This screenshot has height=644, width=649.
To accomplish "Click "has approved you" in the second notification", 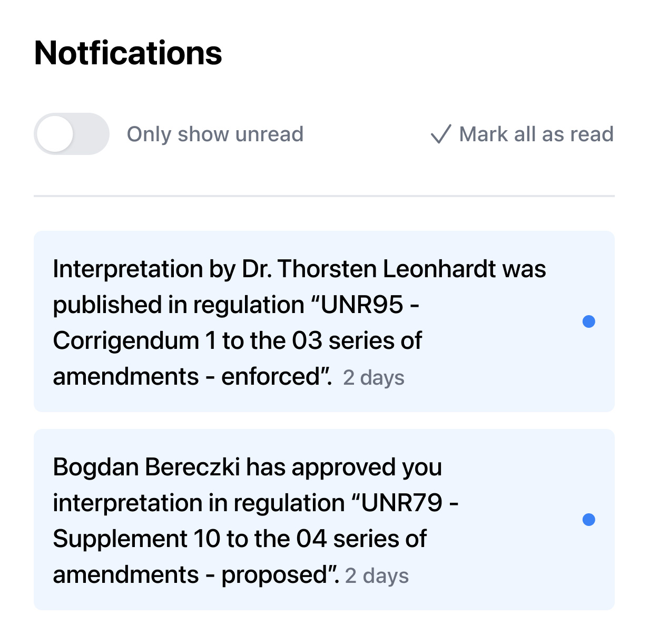I will 344,467.
